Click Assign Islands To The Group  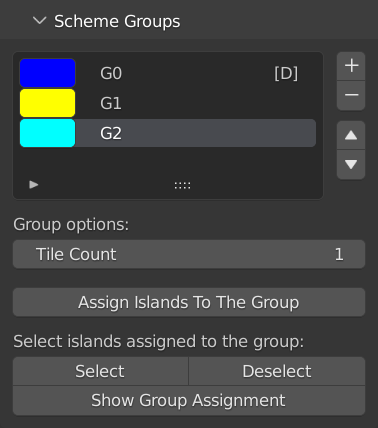(189, 302)
